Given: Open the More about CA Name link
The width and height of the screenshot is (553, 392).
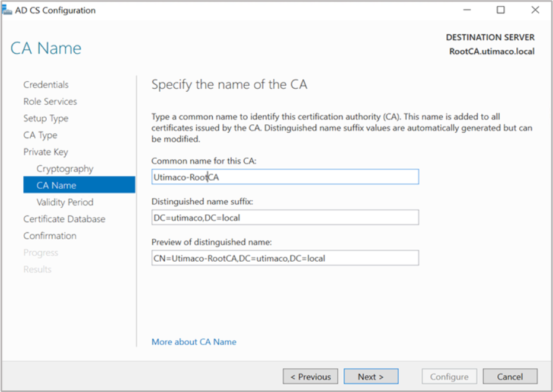Looking at the screenshot, I should pyautogui.click(x=194, y=342).
